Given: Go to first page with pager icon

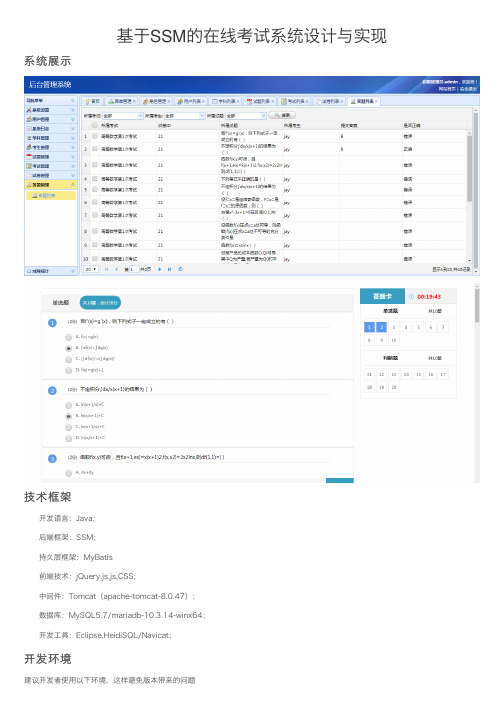Looking at the screenshot, I should point(106,269).
